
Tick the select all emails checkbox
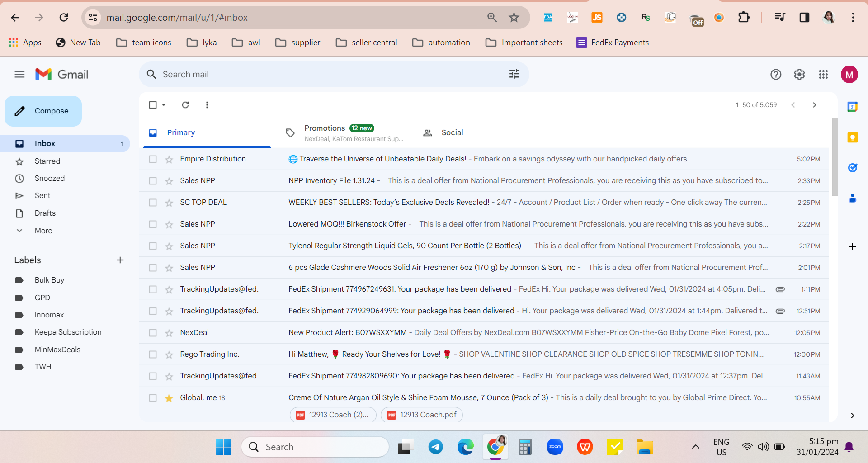(153, 105)
